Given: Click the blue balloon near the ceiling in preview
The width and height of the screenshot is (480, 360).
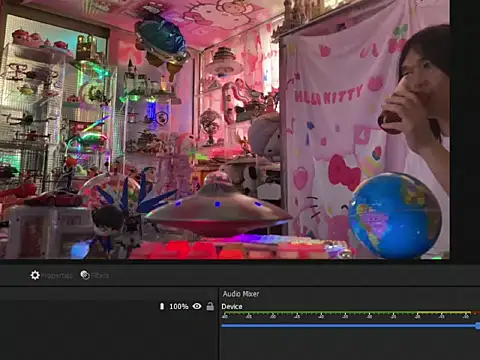Looking at the screenshot, I should click(x=162, y=42).
